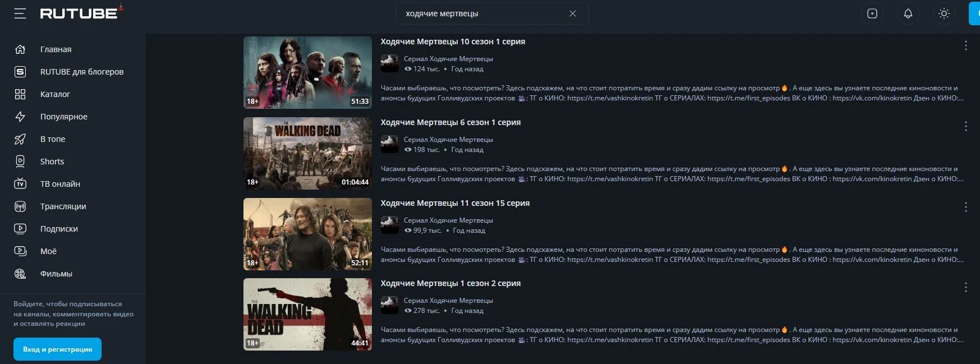Click the 198 тыс. view count

coord(422,150)
